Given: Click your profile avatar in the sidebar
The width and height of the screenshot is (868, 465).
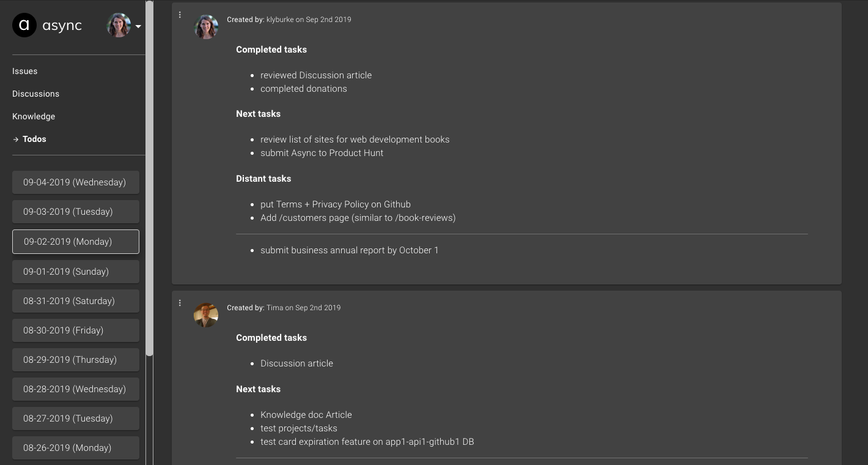Looking at the screenshot, I should pyautogui.click(x=119, y=25).
